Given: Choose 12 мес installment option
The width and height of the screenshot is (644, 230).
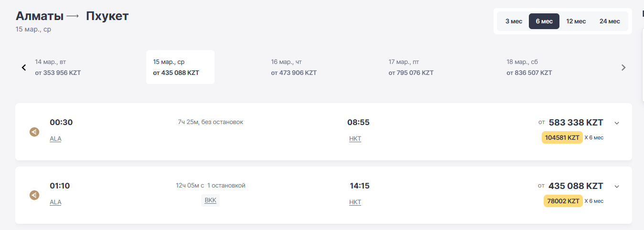Looking at the screenshot, I should coord(576,21).
